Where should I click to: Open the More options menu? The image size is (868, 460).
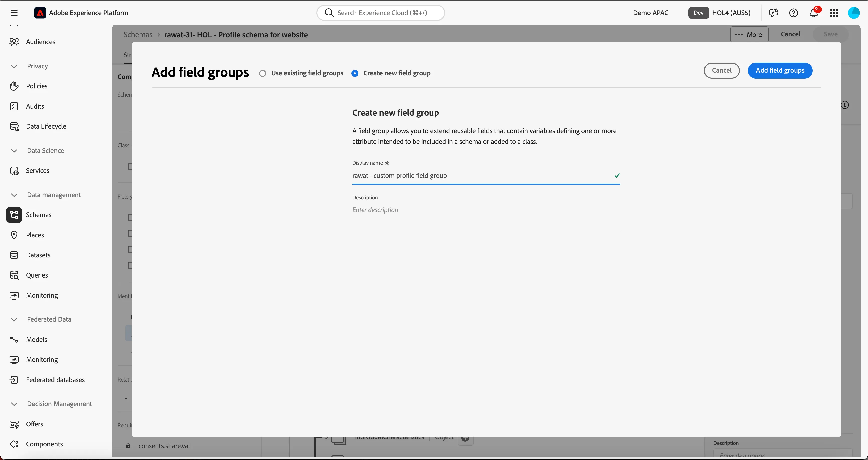pyautogui.click(x=749, y=34)
